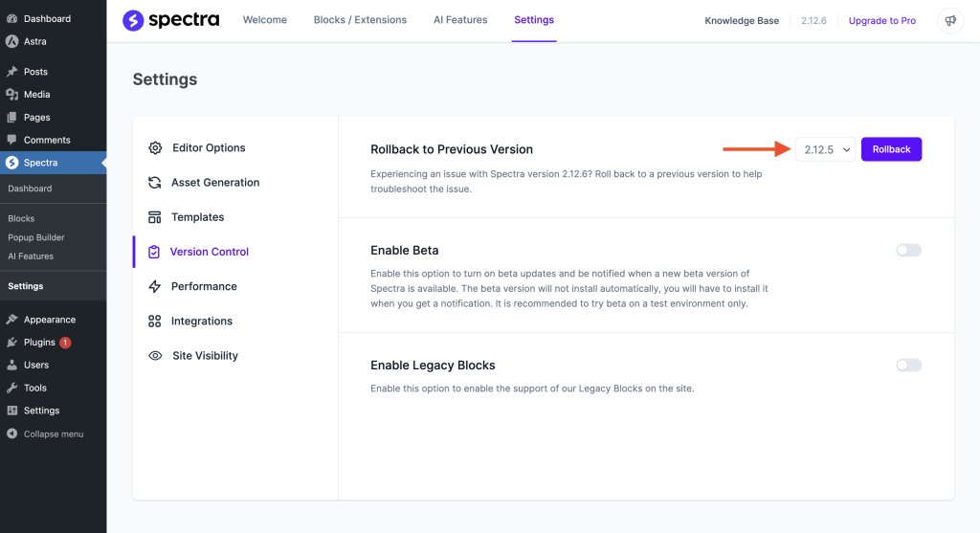Switch to the Blocks / Extensions tab
The image size is (980, 533).
pyautogui.click(x=360, y=20)
